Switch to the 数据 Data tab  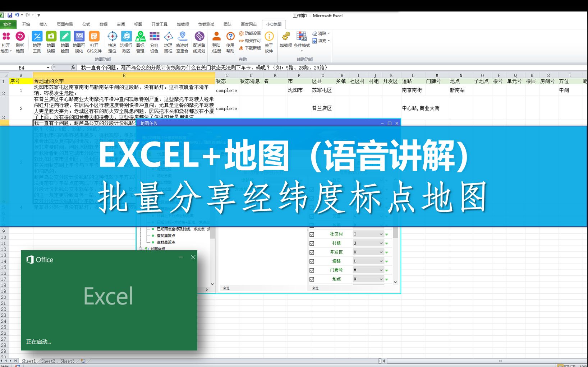click(104, 24)
